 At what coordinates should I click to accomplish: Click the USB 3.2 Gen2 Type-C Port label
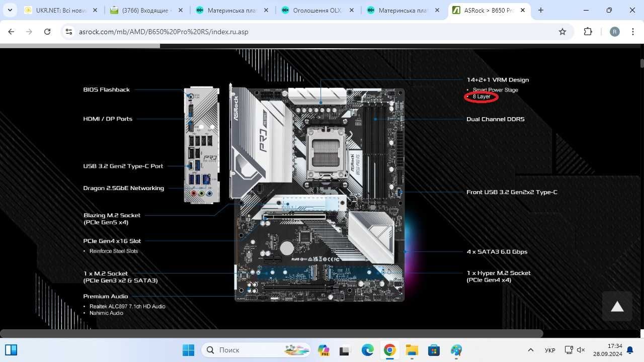coord(123,166)
